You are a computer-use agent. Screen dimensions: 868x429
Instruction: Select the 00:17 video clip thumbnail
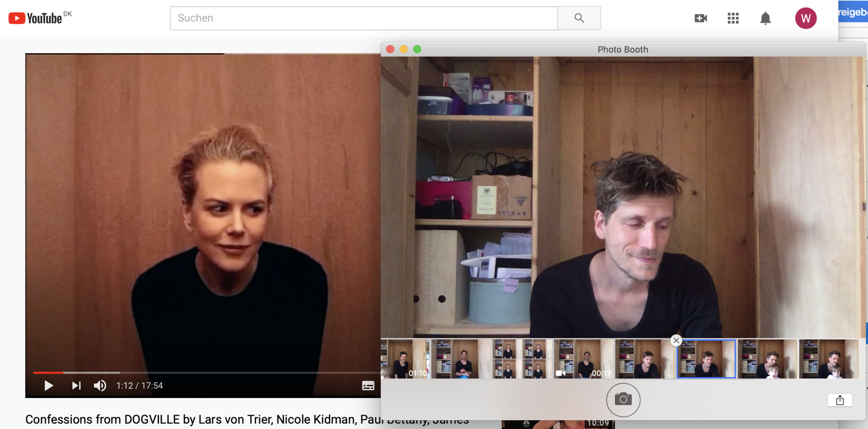(584, 359)
